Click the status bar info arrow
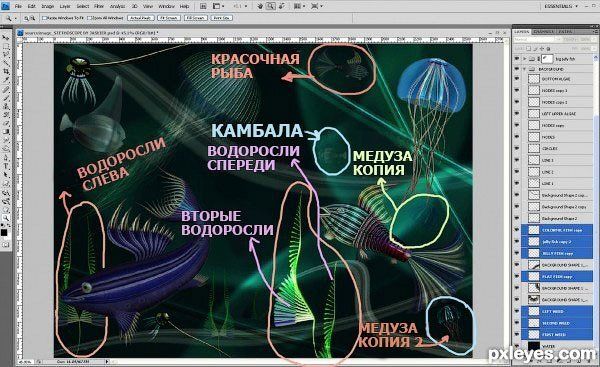 pyautogui.click(x=107, y=361)
